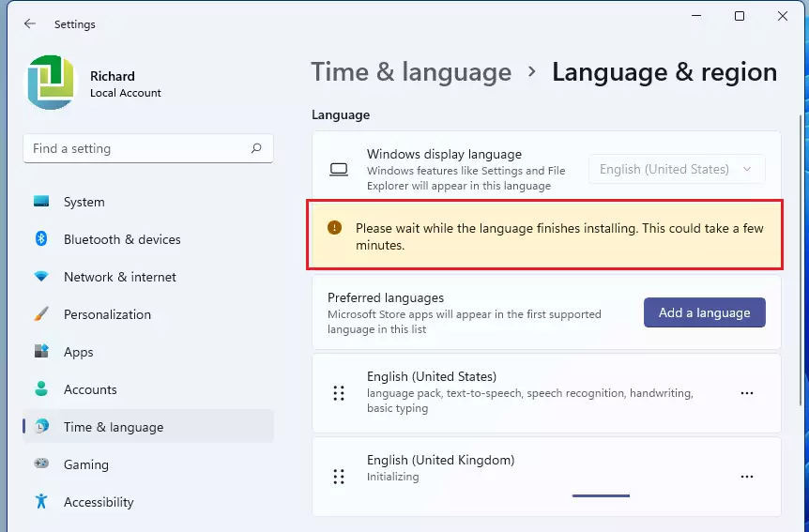Open Windows display language dropdown
The image size is (809, 532).
pos(677,169)
